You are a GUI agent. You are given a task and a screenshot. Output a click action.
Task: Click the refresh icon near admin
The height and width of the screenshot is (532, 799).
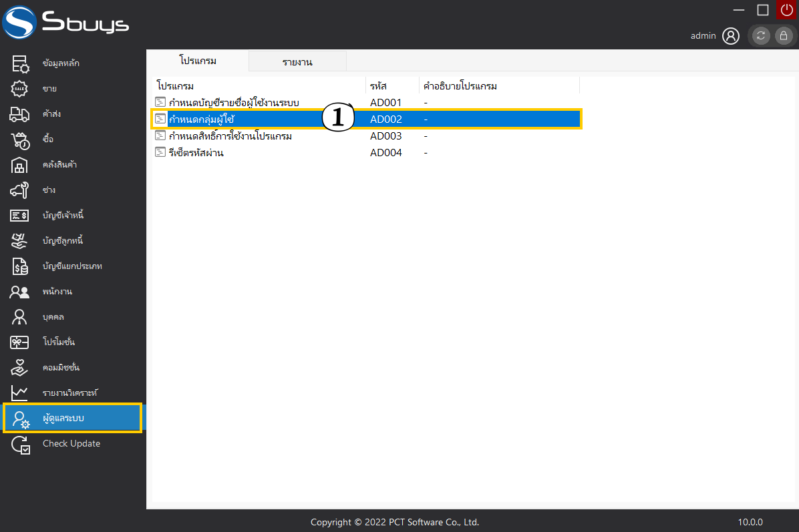point(761,36)
